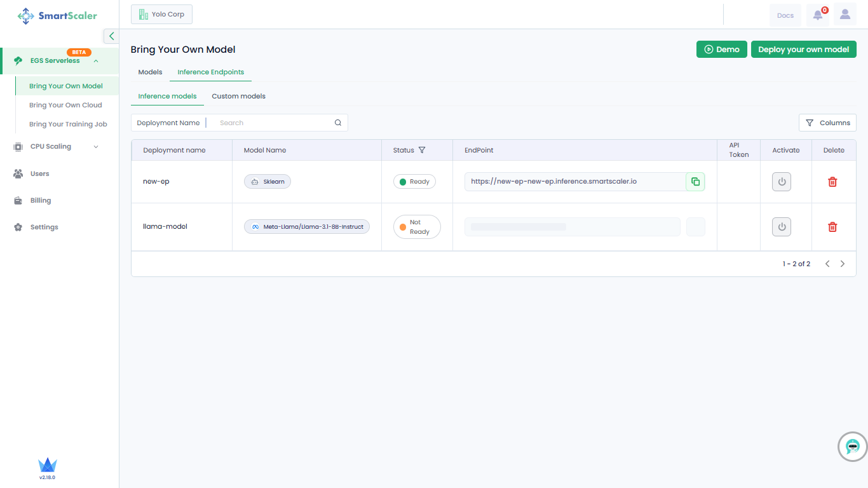This screenshot has height=488, width=868.
Task: Open the chat support bot icon
Action: [x=853, y=446]
